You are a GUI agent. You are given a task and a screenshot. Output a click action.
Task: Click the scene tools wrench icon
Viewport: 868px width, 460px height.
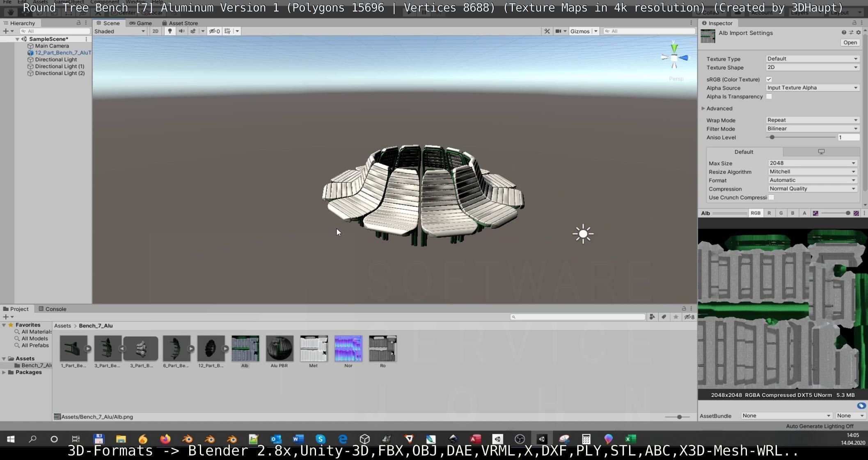click(x=547, y=31)
